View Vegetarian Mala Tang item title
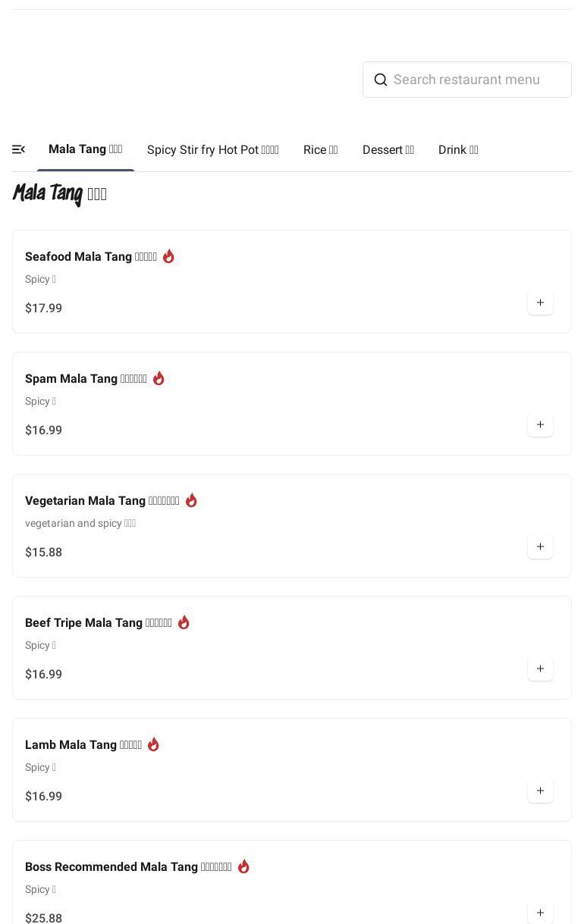The height and width of the screenshot is (924, 584). [102, 501]
